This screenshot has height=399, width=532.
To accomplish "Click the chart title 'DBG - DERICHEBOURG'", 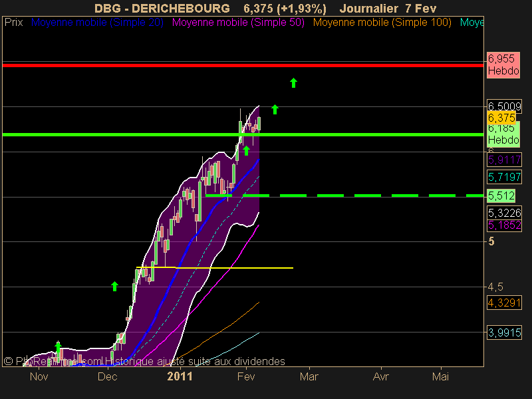I will 162,8.
